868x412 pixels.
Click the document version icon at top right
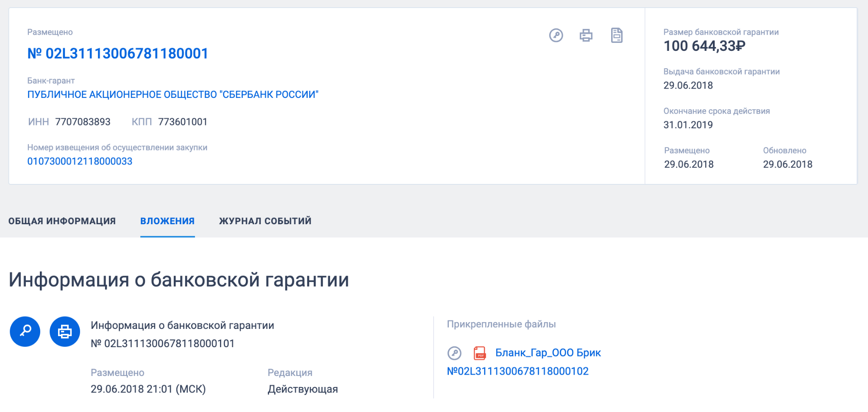[x=617, y=36]
